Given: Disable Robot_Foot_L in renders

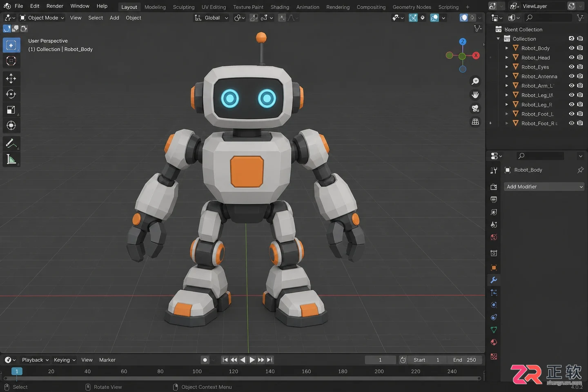Looking at the screenshot, I should 580,114.
